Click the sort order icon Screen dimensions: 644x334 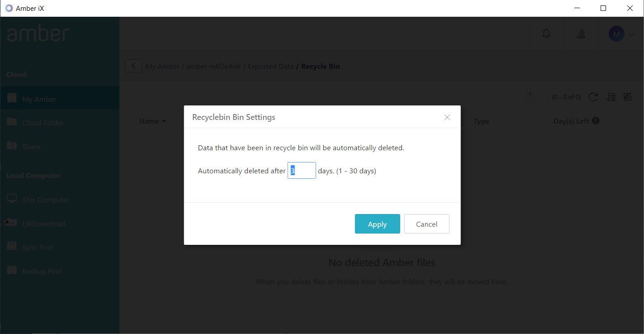(611, 97)
